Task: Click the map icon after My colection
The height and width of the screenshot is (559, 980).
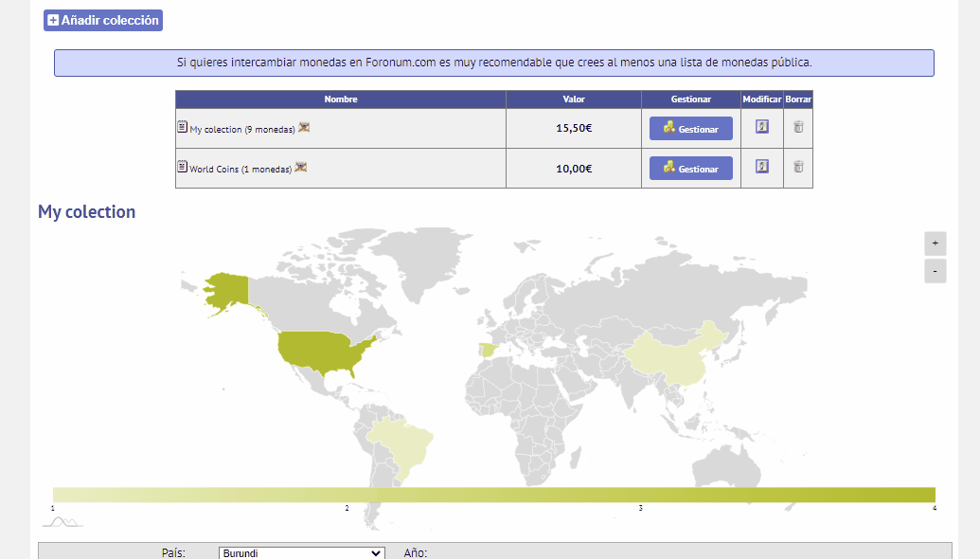Action: click(304, 128)
